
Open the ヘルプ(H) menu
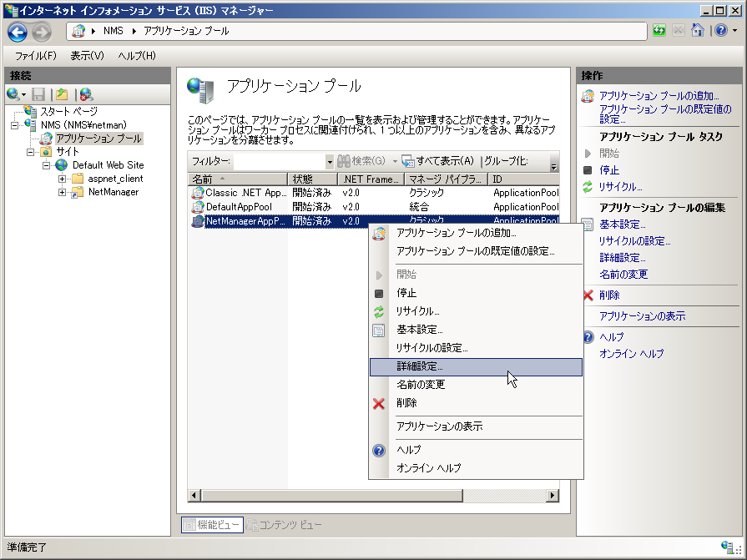pyautogui.click(x=137, y=56)
